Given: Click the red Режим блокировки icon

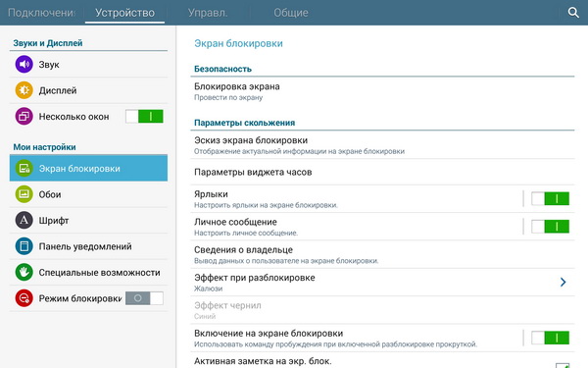Looking at the screenshot, I should pyautogui.click(x=24, y=298).
